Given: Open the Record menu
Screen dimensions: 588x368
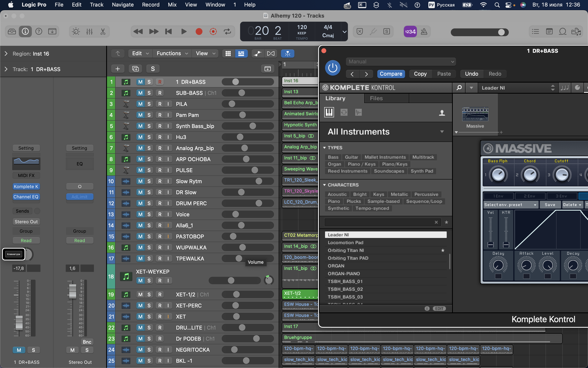Looking at the screenshot, I should pyautogui.click(x=151, y=5).
